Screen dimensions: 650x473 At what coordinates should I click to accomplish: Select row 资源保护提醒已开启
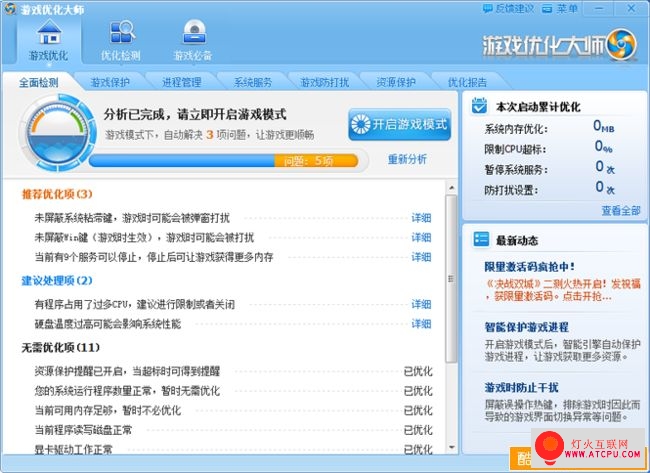point(233,371)
